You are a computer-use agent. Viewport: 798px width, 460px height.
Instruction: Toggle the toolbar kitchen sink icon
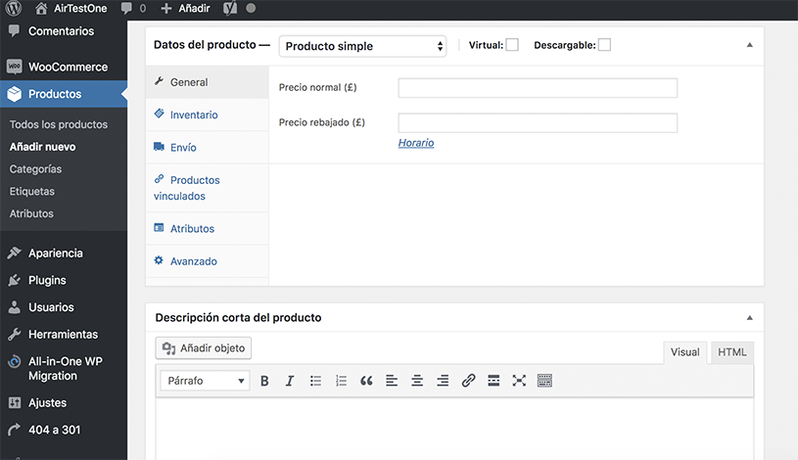pos(545,381)
